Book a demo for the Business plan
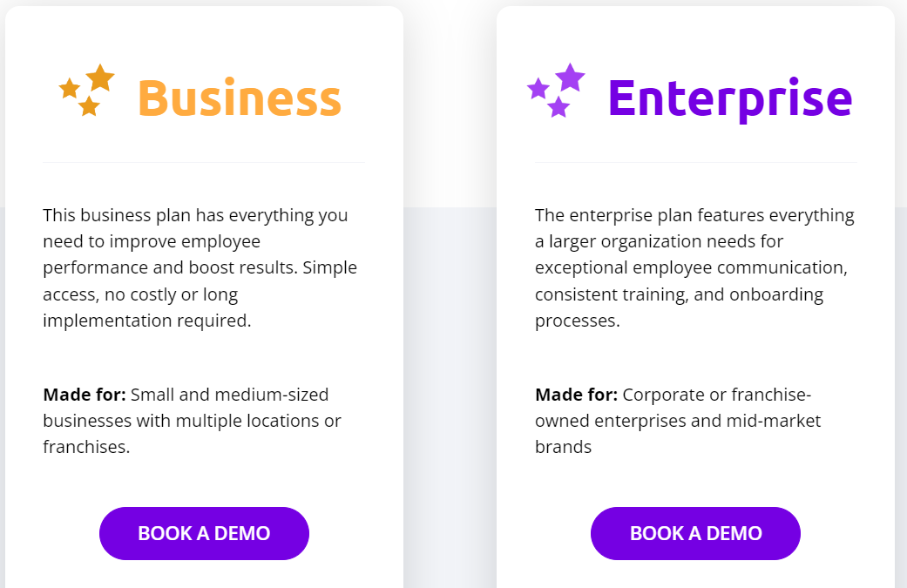Image resolution: width=907 pixels, height=588 pixels. (x=204, y=533)
